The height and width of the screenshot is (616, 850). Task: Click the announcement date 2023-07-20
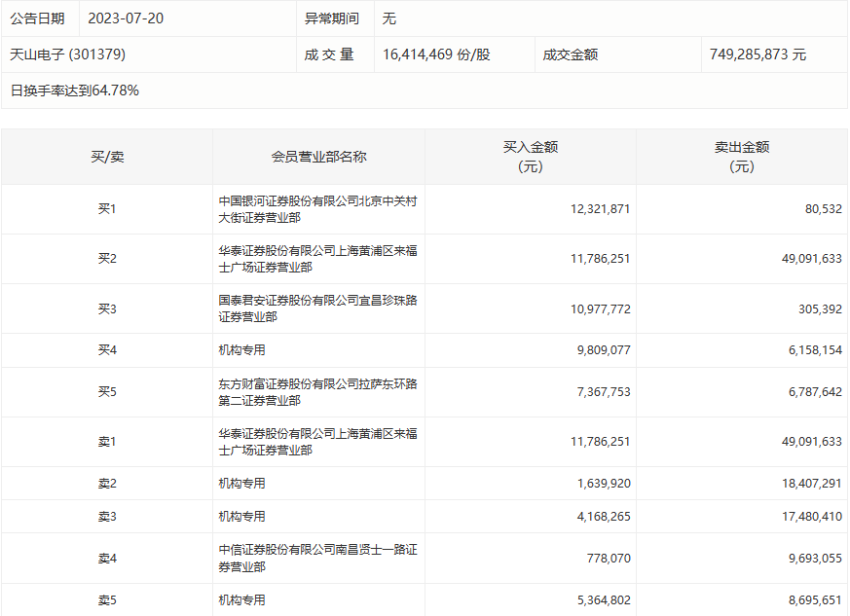pyautogui.click(x=126, y=18)
